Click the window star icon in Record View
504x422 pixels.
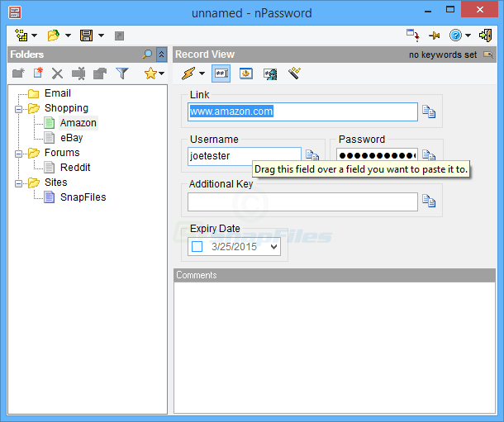pyautogui.click(x=246, y=73)
